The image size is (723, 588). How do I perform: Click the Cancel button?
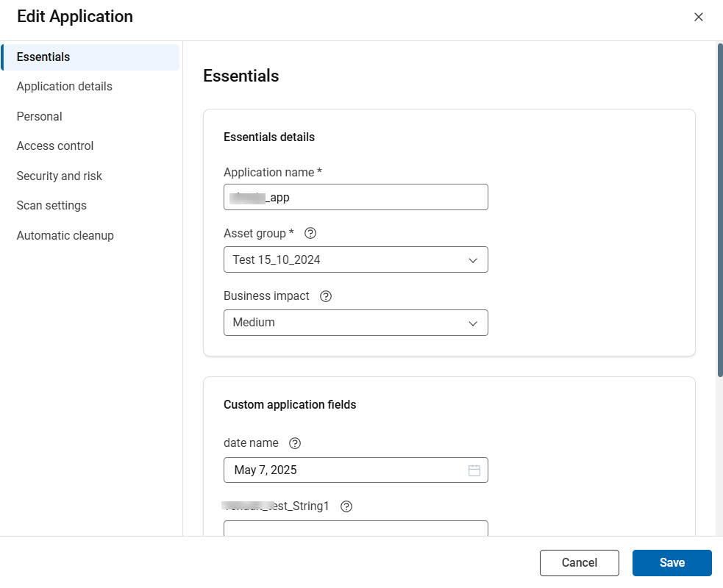[579, 563]
